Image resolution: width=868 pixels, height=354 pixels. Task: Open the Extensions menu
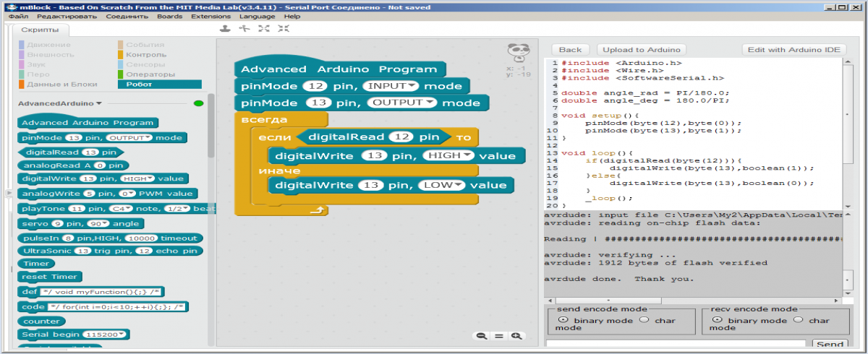211,16
